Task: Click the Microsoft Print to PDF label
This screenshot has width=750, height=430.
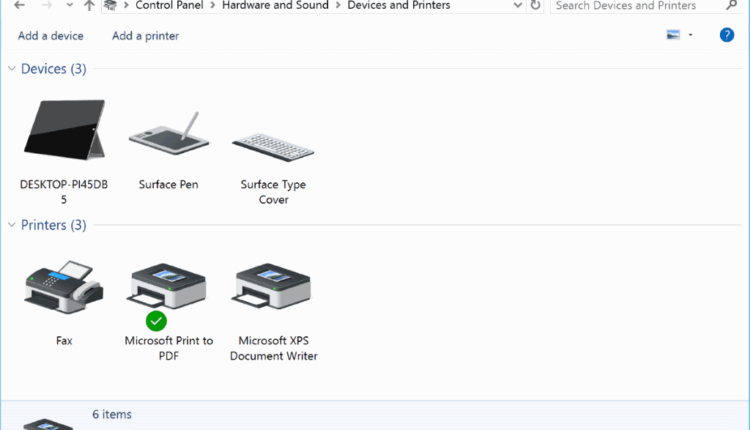Action: click(169, 348)
